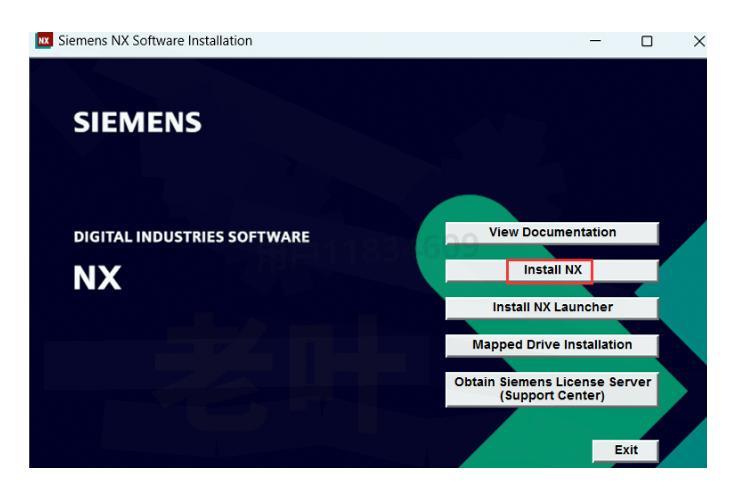
Task: Click the red NX icon in title bar
Action: click(44, 41)
